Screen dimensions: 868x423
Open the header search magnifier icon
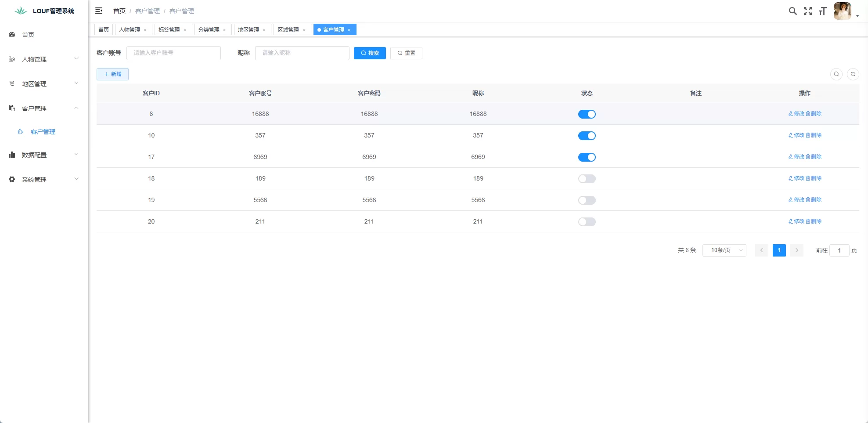(x=792, y=11)
